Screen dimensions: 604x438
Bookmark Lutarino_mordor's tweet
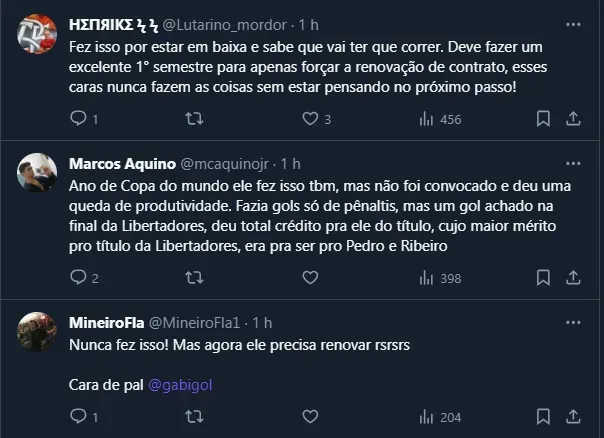click(542, 120)
